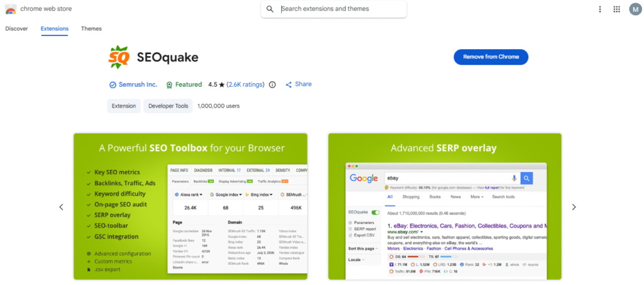Open the three-dot more options menu
This screenshot has width=644, height=285.
pos(599,9)
